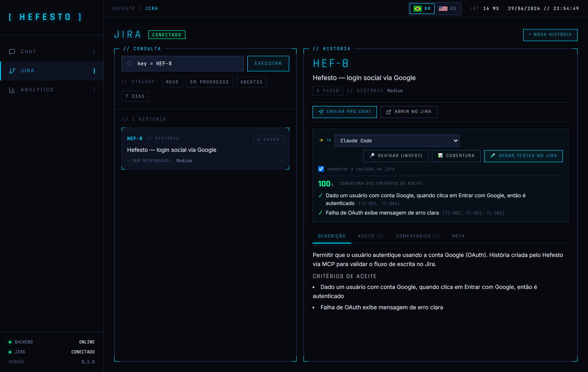This screenshot has height=372, width=588.
Task: Click the [TC-001, TC-004] test case reference
Action: point(379,204)
